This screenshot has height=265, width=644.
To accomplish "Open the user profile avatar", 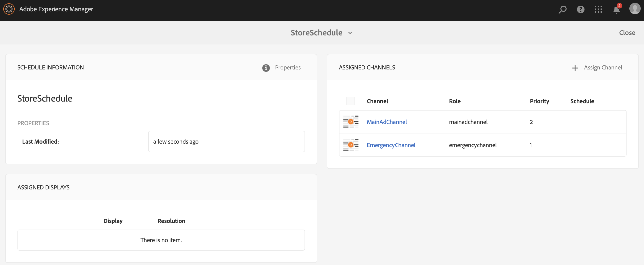I will (x=635, y=9).
